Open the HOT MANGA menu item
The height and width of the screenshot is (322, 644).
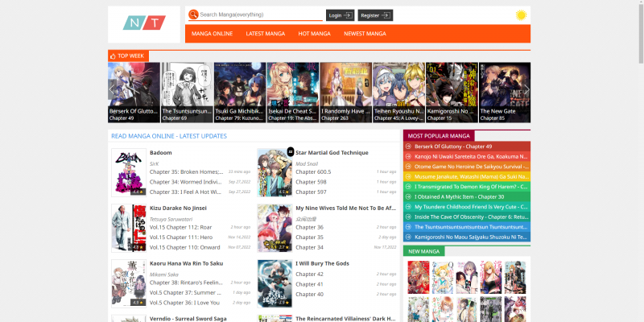tap(314, 34)
